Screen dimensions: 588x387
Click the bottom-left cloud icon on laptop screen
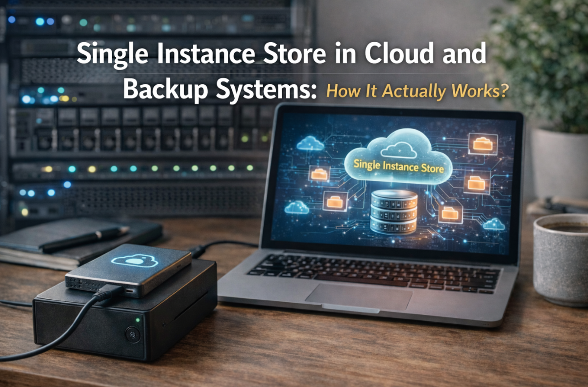tap(296, 207)
